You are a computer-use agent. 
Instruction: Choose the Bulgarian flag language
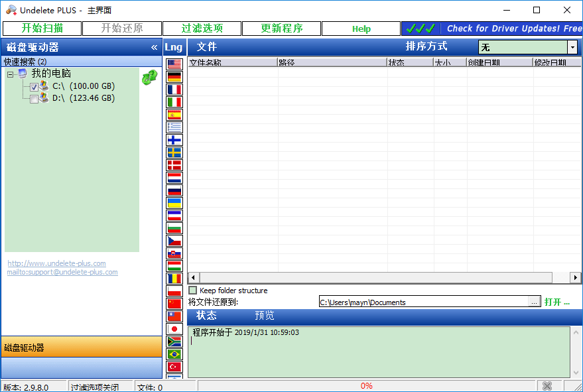coord(174,228)
